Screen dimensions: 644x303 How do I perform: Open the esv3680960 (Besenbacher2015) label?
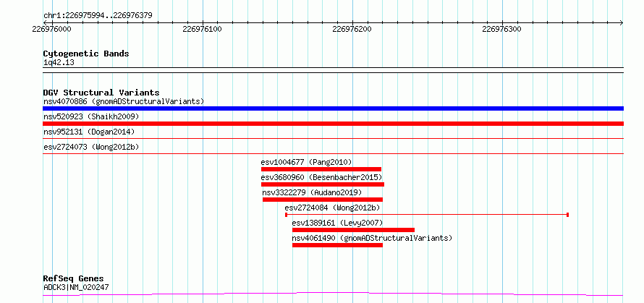321,177
